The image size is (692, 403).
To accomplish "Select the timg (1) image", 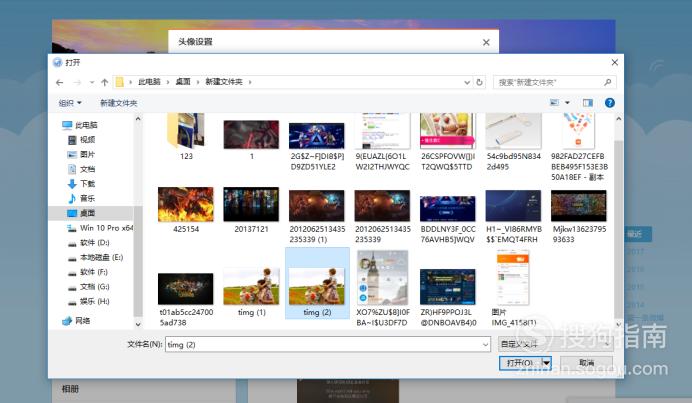I will tap(252, 292).
